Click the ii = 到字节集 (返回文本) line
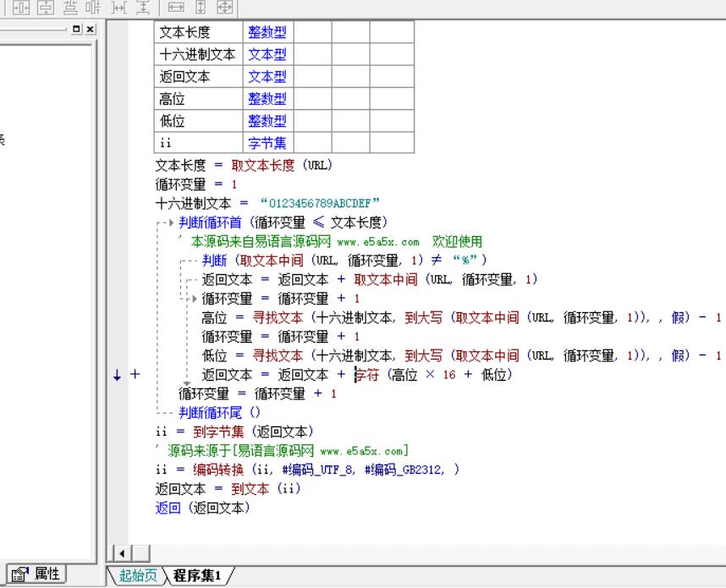 (x=234, y=431)
